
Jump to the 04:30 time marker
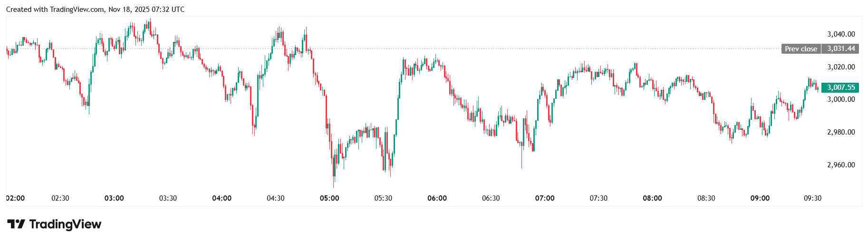tap(276, 198)
